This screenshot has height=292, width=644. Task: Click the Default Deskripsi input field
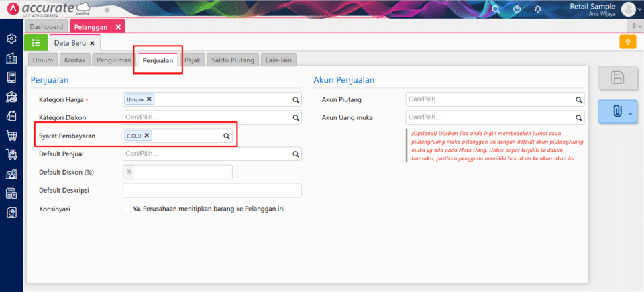coord(213,191)
